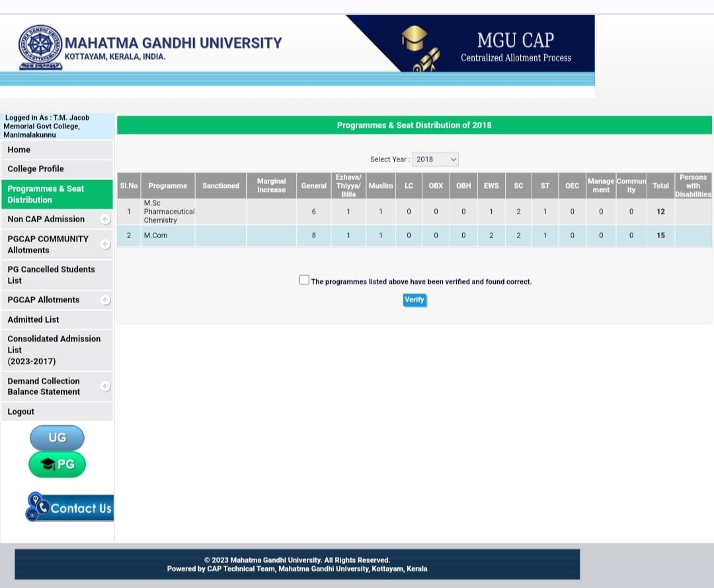Click the copyright footer text

(297, 560)
